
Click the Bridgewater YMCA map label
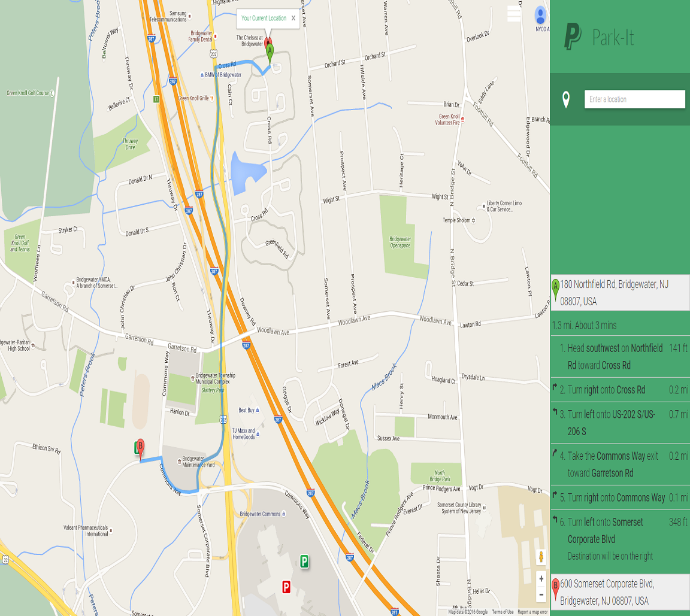pos(97,283)
